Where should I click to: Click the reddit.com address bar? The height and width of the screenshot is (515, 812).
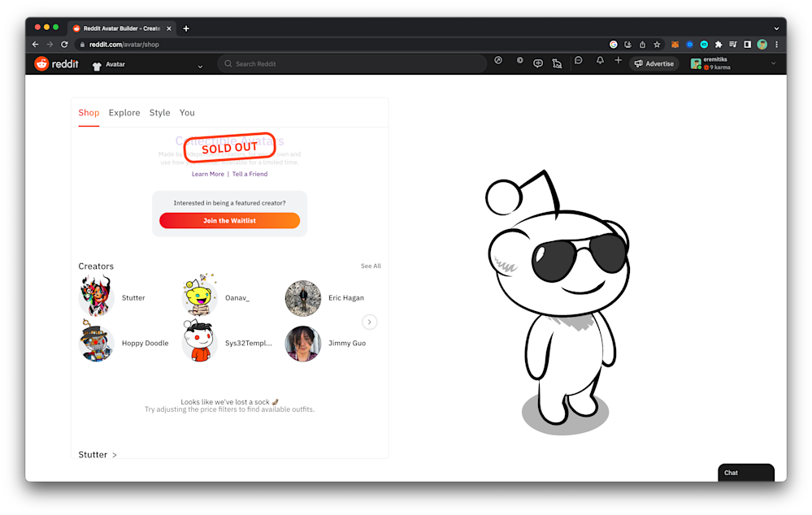(341, 45)
